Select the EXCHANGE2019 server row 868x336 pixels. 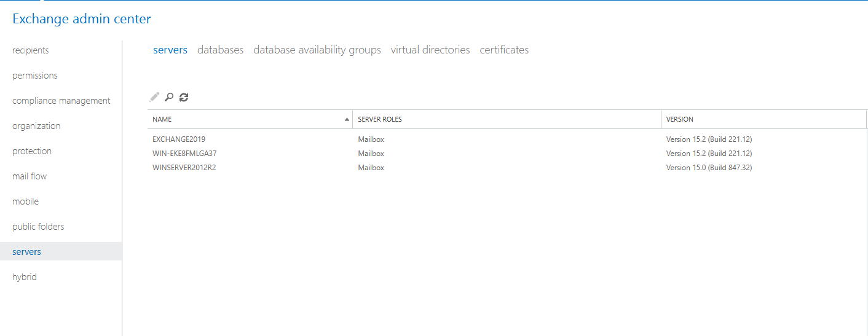[507, 139]
